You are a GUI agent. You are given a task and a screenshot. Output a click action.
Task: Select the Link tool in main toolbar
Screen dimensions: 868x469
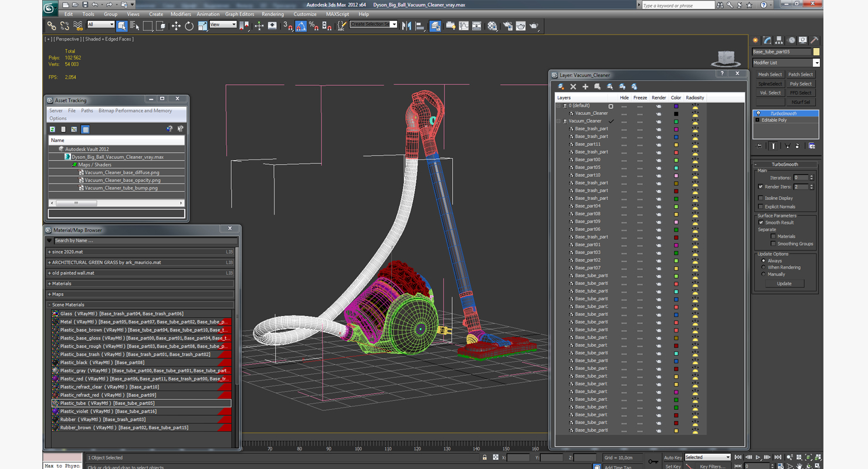pos(52,26)
